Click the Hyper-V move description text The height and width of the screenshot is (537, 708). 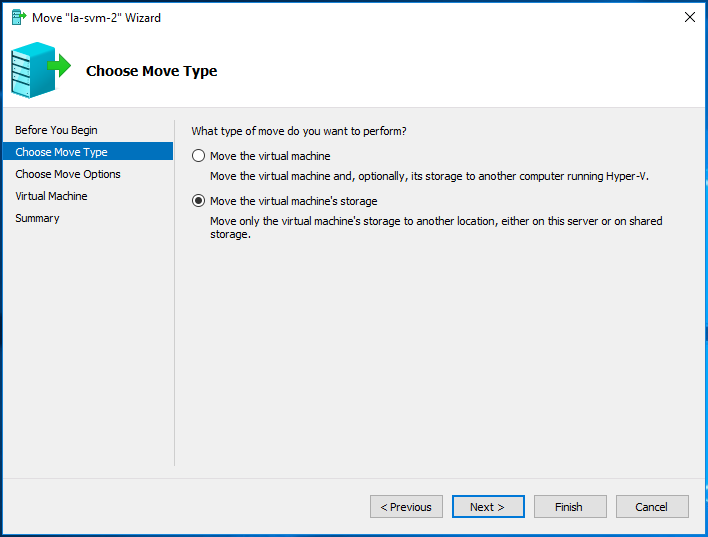tap(429, 176)
